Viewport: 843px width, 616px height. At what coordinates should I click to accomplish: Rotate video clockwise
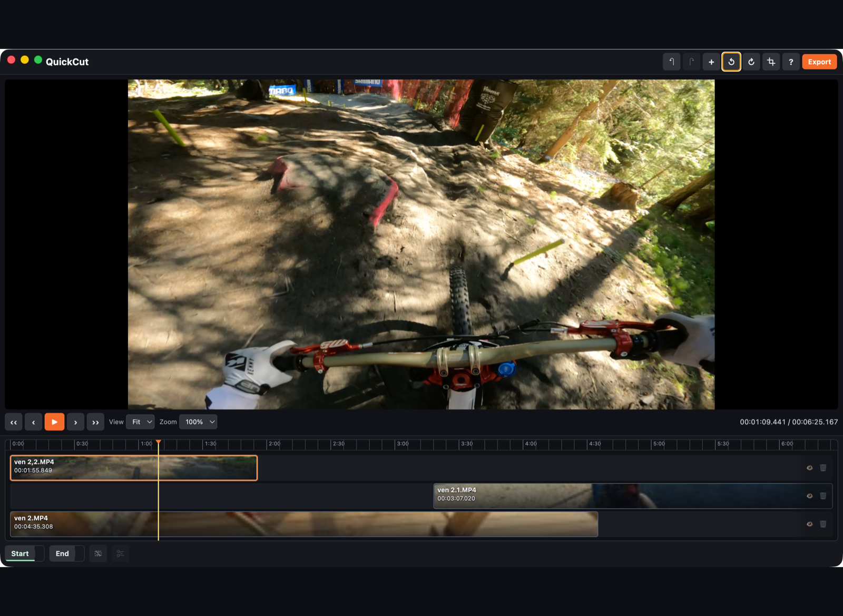(751, 62)
